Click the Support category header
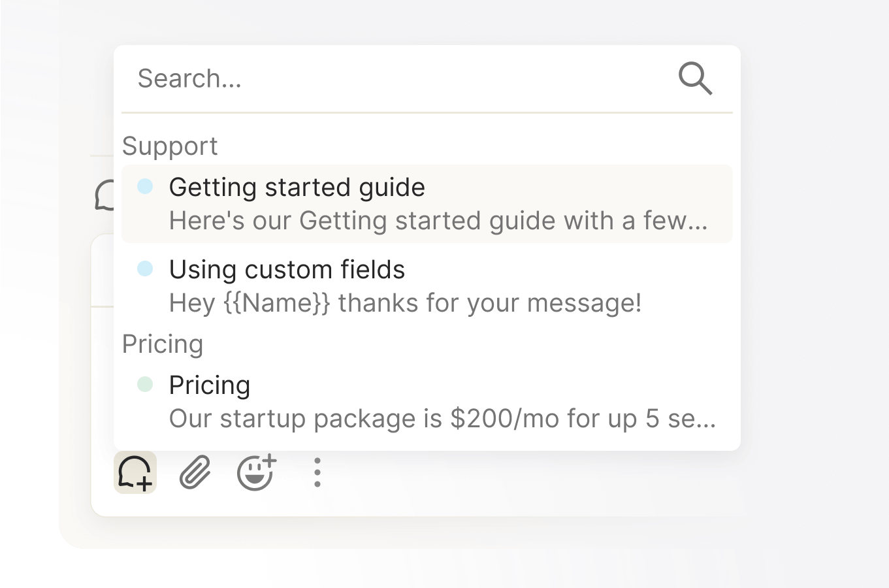 (x=170, y=146)
